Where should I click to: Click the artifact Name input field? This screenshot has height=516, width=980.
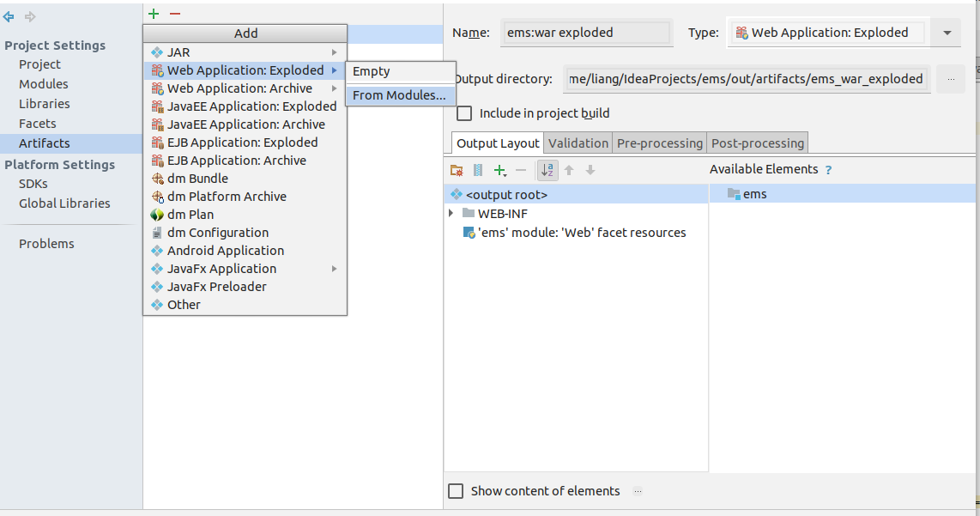click(586, 33)
